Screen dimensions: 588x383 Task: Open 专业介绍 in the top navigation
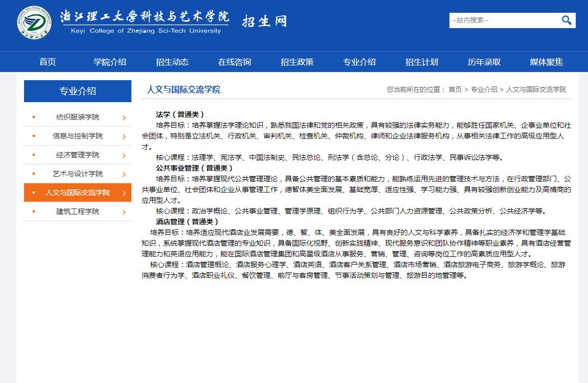[x=359, y=62]
